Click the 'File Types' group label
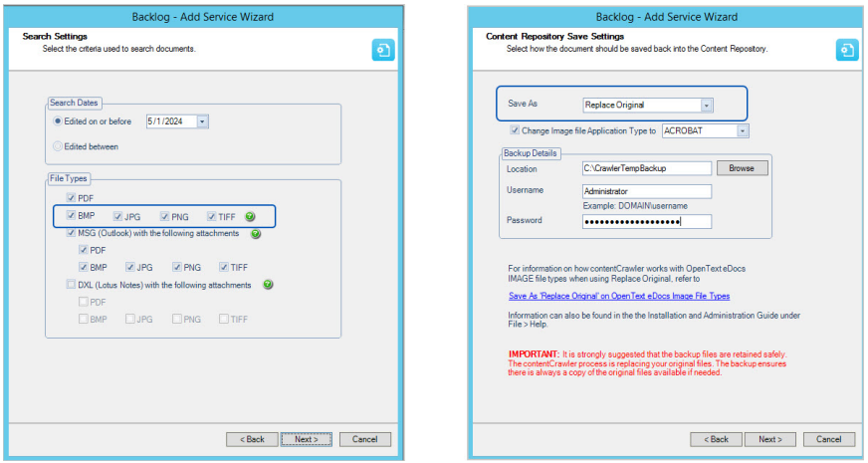 point(68,178)
